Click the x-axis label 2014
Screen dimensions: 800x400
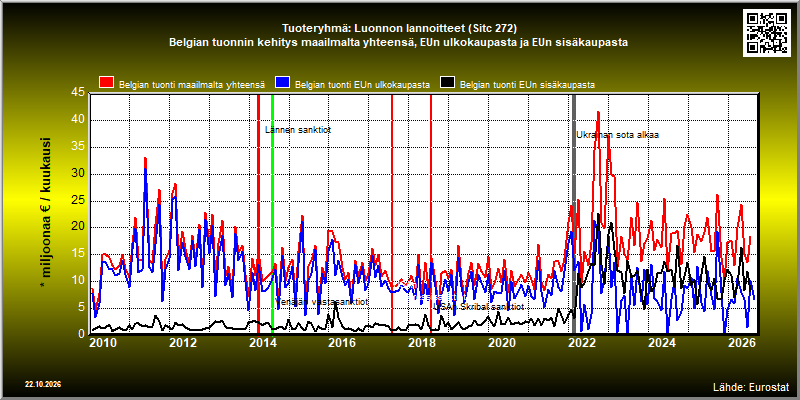pos(262,342)
